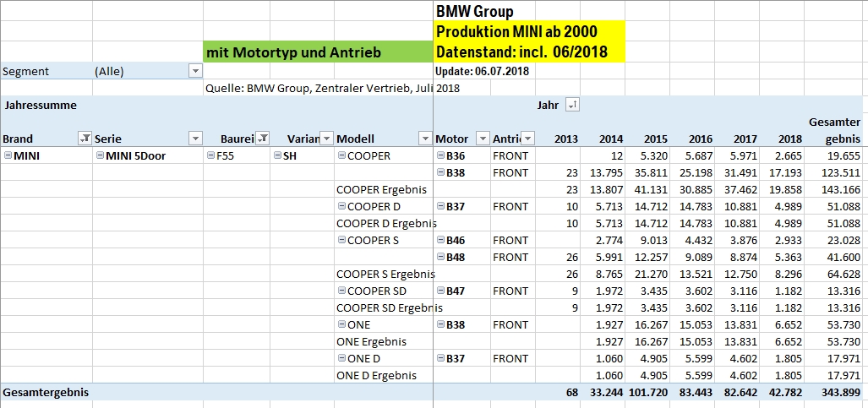Select the 'Produktion MINI ab 2000' cell
This screenshot has height=408, width=868.
(530, 31)
